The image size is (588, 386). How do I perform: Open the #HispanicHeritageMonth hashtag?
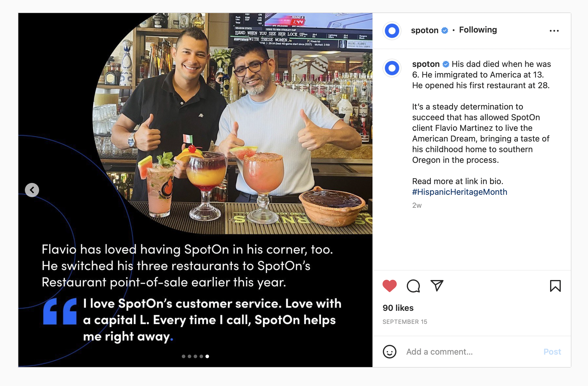coord(460,192)
